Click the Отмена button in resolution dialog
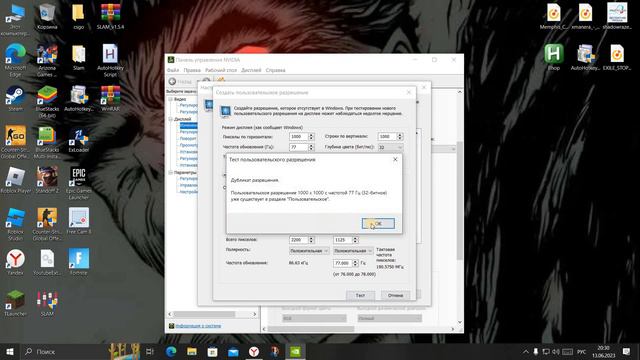The image size is (640, 360). point(395,295)
